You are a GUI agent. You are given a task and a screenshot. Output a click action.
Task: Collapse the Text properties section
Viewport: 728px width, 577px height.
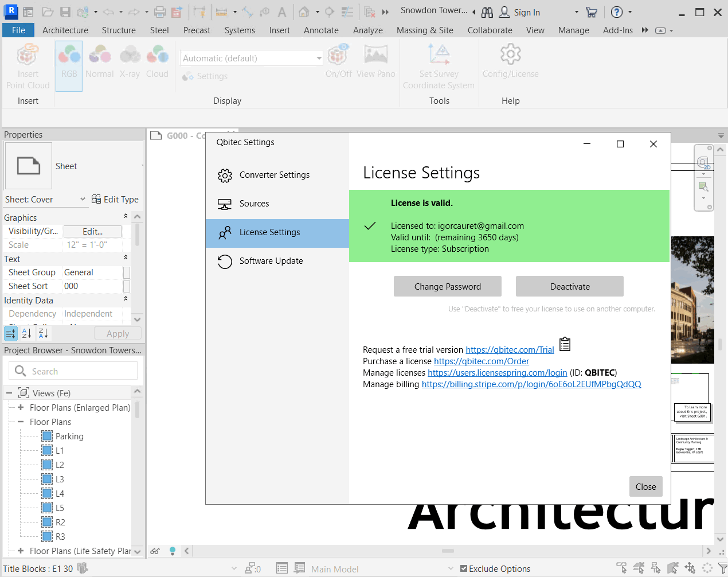click(126, 258)
